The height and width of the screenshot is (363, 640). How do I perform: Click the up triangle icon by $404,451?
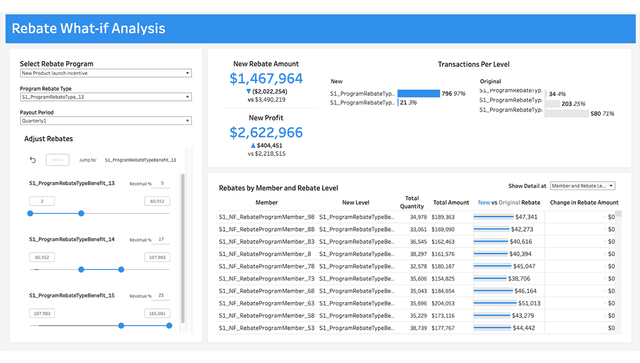click(253, 145)
